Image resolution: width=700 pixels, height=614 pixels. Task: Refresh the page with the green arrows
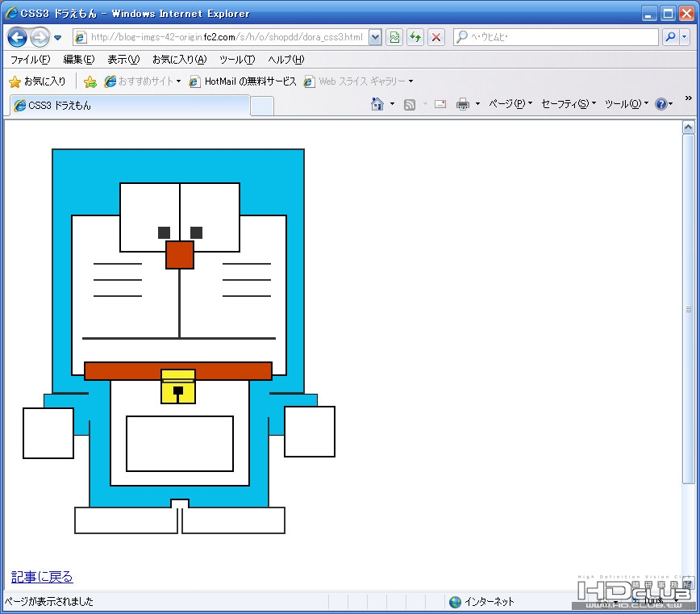pyautogui.click(x=415, y=37)
